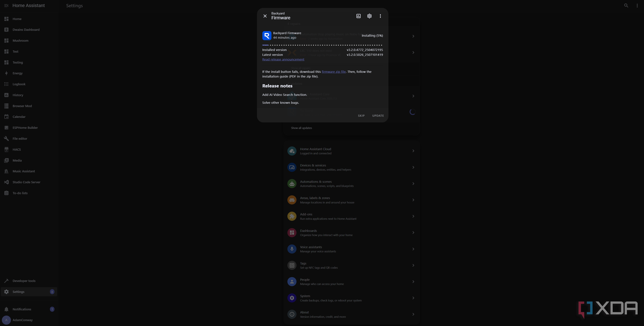Open Dwains Dashboard in sidebar

click(29, 30)
